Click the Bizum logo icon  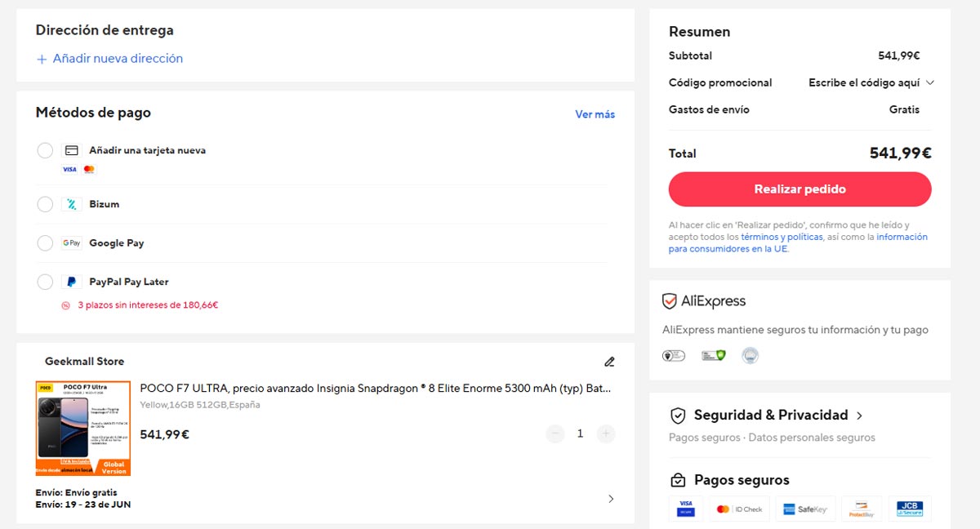[71, 204]
